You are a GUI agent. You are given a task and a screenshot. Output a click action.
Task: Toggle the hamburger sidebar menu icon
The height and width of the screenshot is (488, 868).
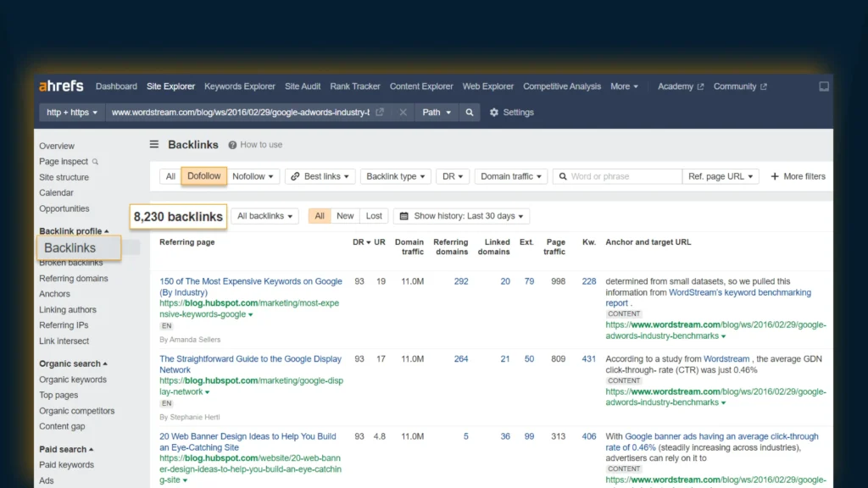[154, 144]
